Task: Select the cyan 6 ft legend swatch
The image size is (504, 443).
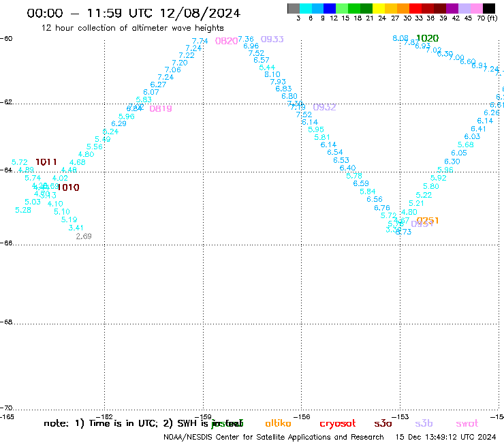Action: (x=306, y=8)
